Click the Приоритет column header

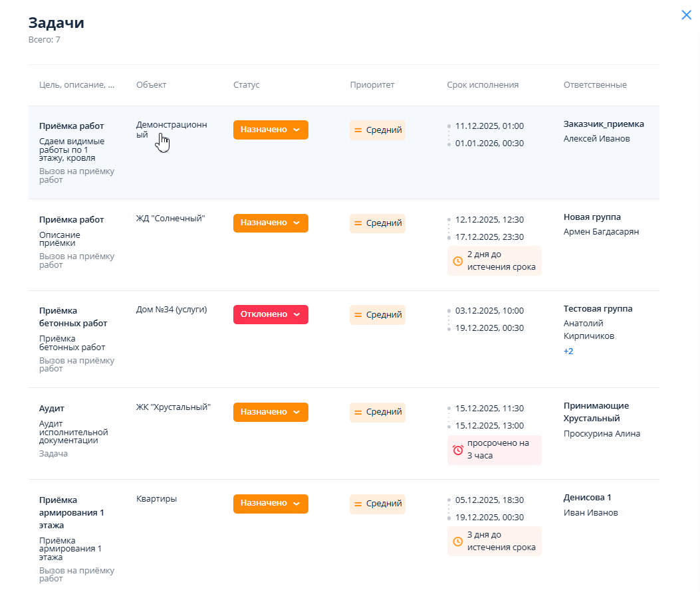click(x=372, y=85)
